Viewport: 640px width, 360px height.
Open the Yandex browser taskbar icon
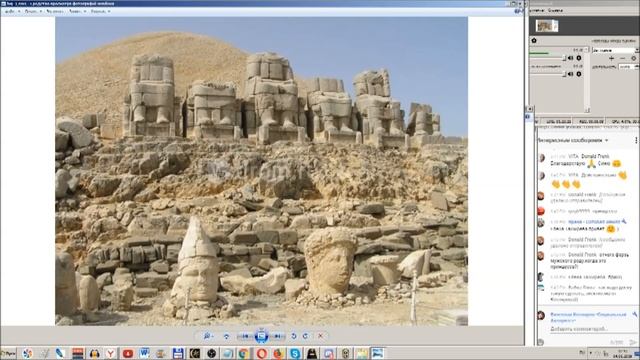pos(111,353)
